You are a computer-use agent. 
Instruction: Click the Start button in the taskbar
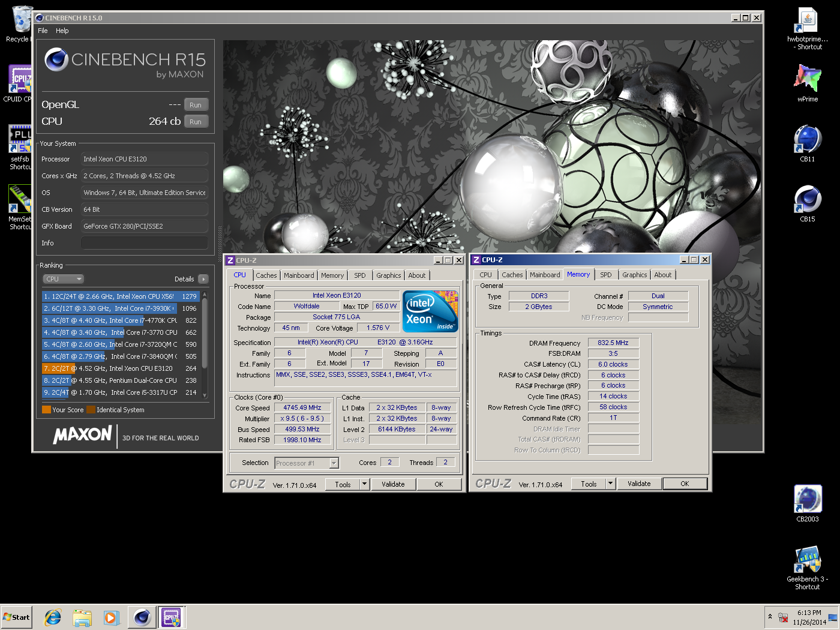(x=16, y=617)
